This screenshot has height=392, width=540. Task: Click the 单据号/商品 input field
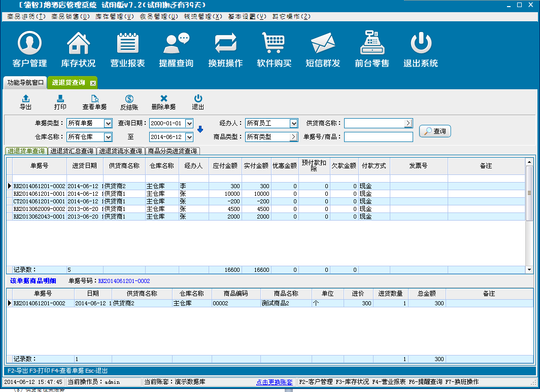(378, 137)
